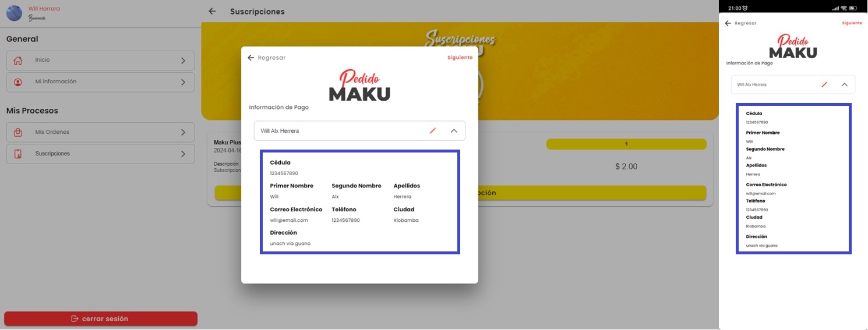Tap Siguiente in the mobile preview
The width and height of the screenshot is (868, 330).
pos(852,23)
